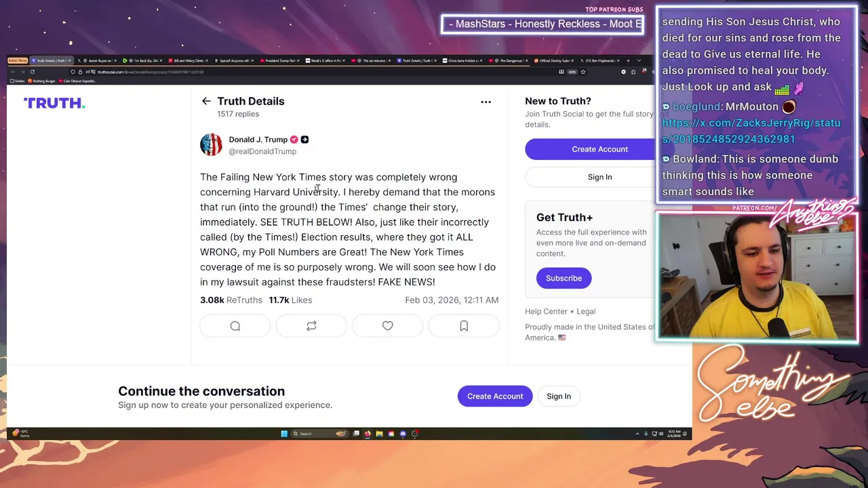Open the @realDonaldTrump handle link
Image resolution: width=868 pixels, height=488 pixels.
(262, 151)
